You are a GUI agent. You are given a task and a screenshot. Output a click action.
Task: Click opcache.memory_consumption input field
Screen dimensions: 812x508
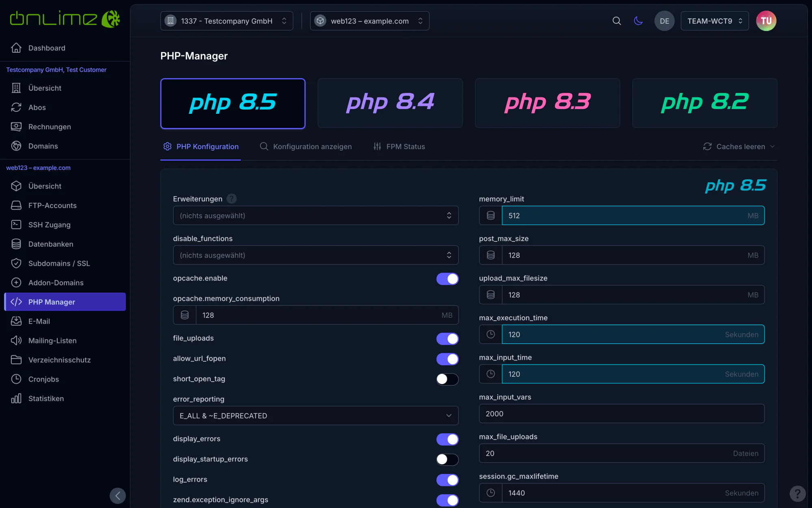pos(327,315)
